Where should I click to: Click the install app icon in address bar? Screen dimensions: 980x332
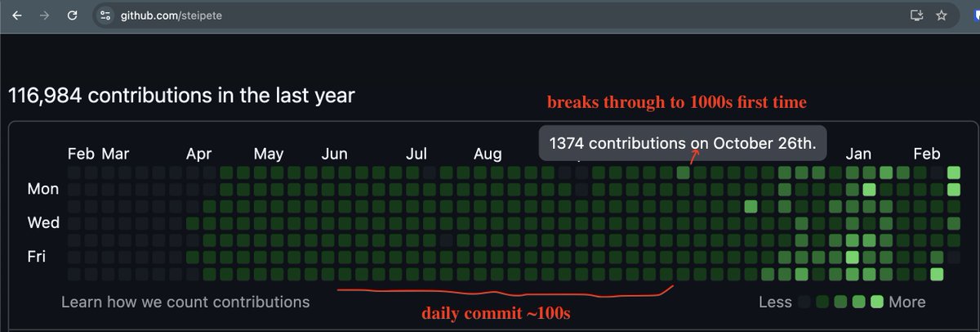pos(916,16)
